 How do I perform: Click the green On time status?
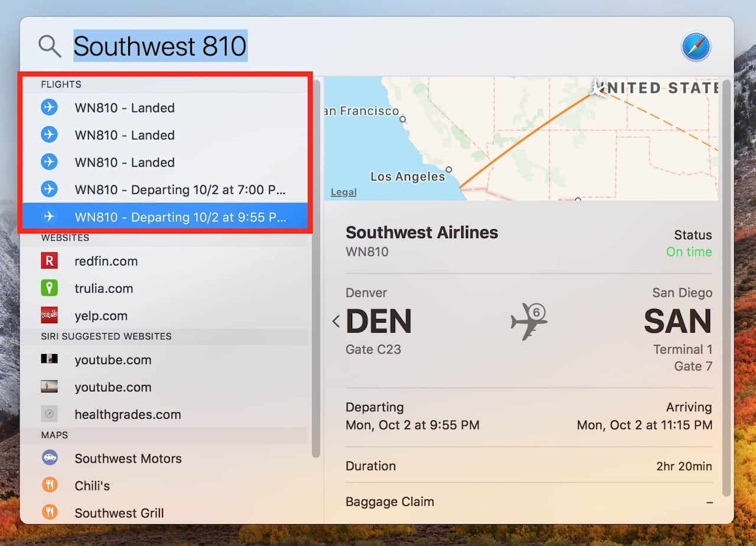[x=689, y=252]
